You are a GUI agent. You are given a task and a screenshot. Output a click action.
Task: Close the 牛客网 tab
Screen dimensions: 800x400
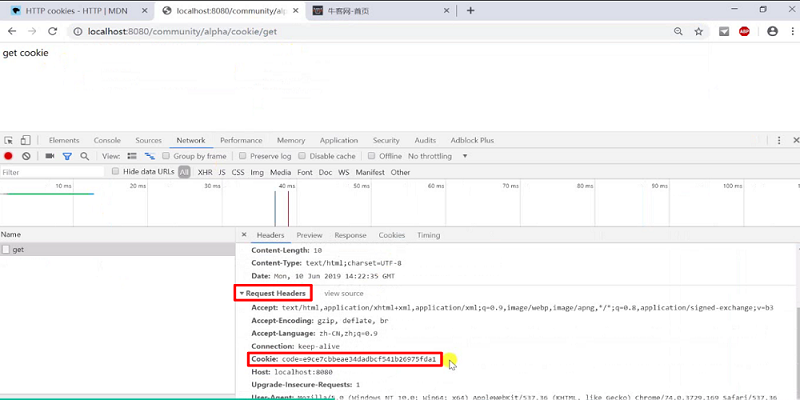pos(446,11)
